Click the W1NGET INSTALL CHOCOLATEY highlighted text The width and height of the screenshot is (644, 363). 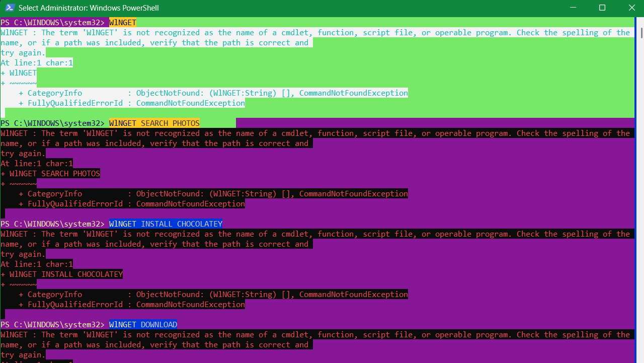[166, 224]
